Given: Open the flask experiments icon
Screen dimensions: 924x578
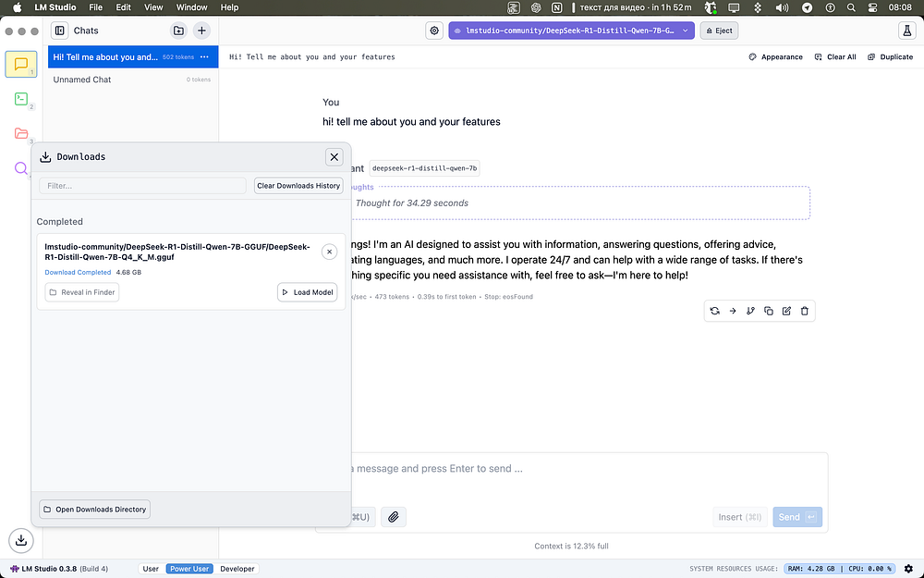Looking at the screenshot, I should [x=907, y=31].
